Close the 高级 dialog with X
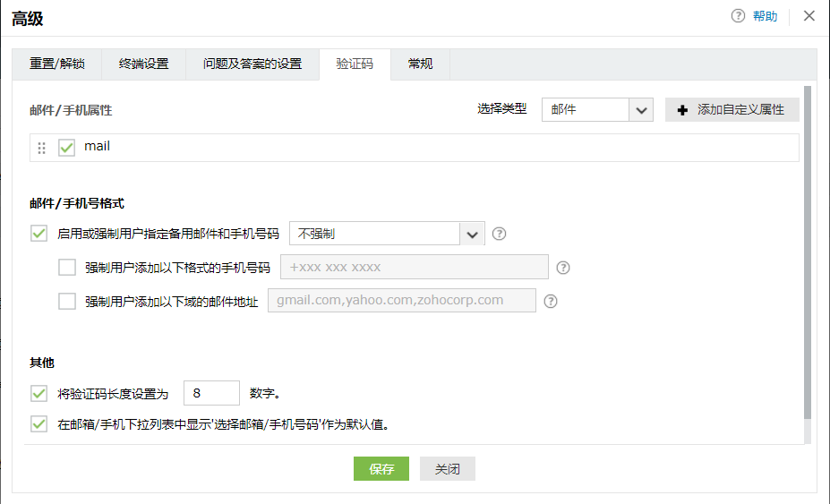The image size is (830, 504). point(809,16)
